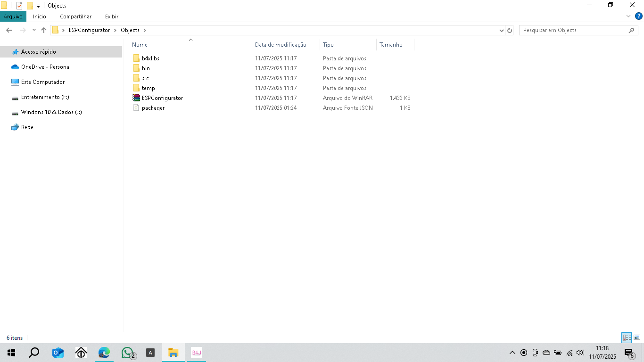This screenshot has height=362, width=644.
Task: Open the dark "A" app on the taskbar
Action: [x=150, y=353]
